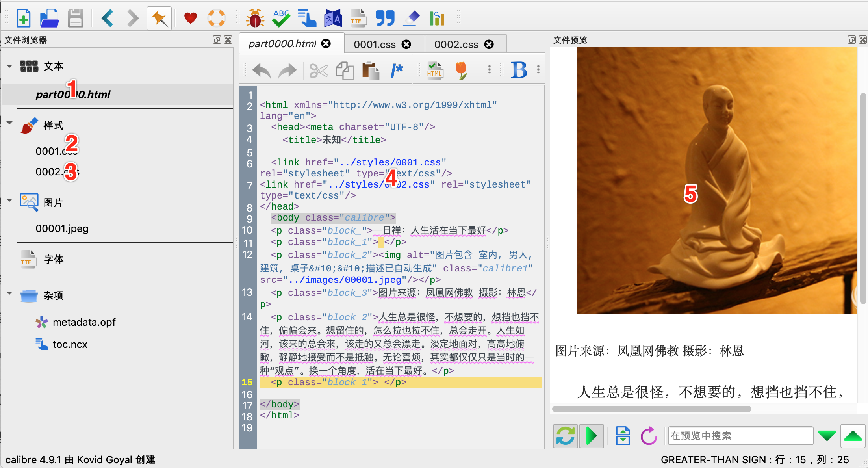Click the Save book icon
Image resolution: width=868 pixels, height=468 pixels.
click(x=75, y=18)
